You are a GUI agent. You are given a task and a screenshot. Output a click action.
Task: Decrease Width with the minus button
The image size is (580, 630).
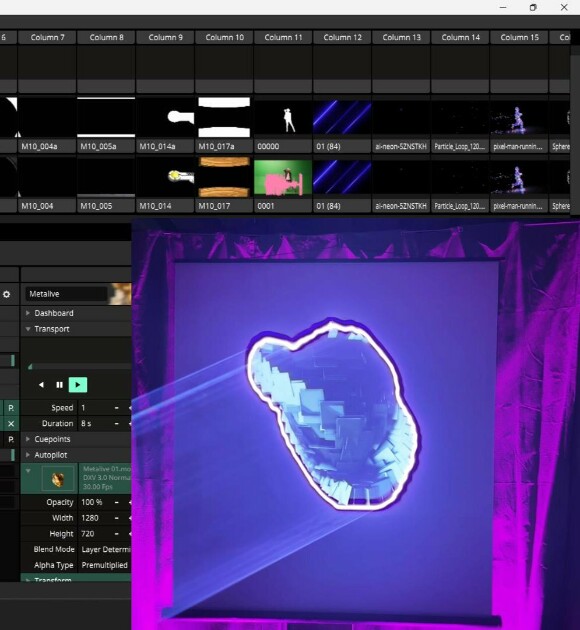tap(116, 518)
